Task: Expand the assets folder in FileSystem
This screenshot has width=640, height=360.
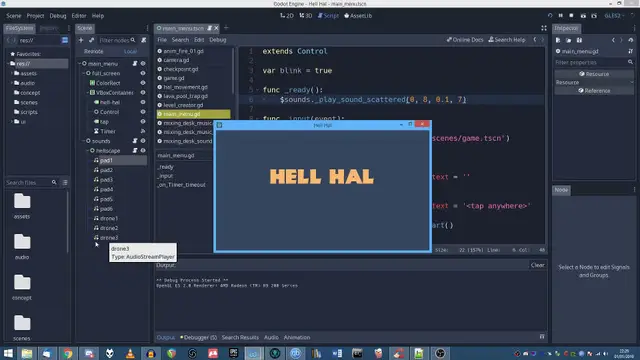Action: pyautogui.click(x=12, y=73)
